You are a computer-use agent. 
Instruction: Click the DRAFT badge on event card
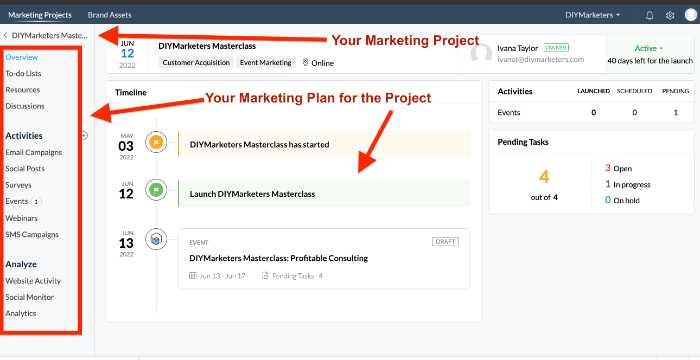tap(445, 242)
